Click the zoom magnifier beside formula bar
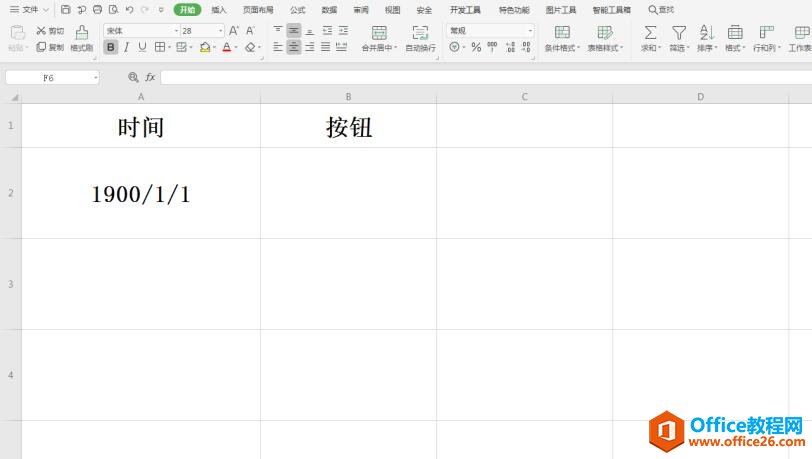This screenshot has height=459, width=812. [x=133, y=77]
